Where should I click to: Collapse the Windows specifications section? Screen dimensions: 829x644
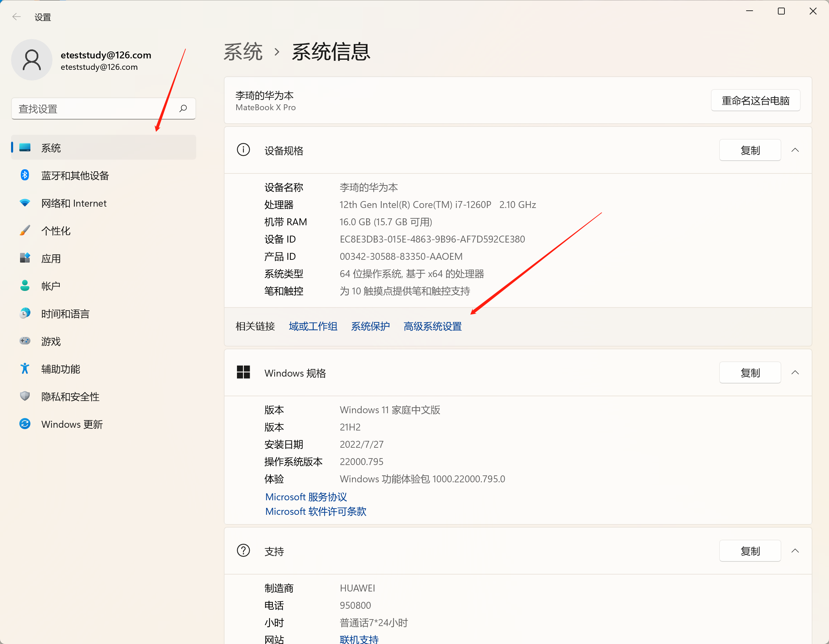click(x=795, y=373)
